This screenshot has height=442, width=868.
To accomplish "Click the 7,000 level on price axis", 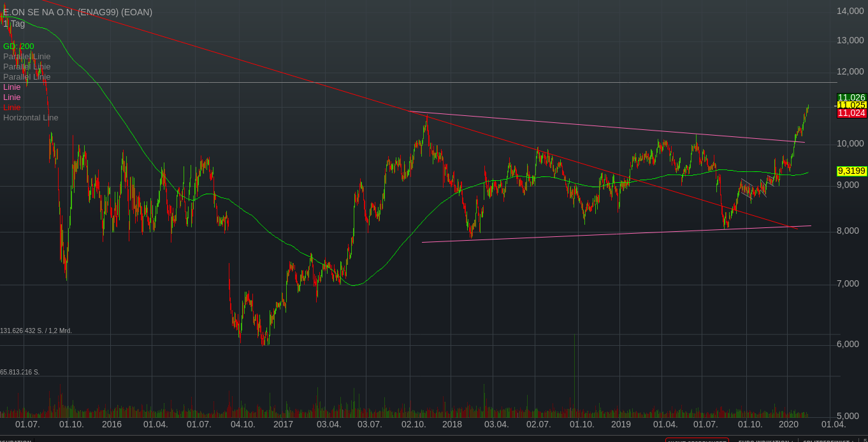I will [x=850, y=283].
